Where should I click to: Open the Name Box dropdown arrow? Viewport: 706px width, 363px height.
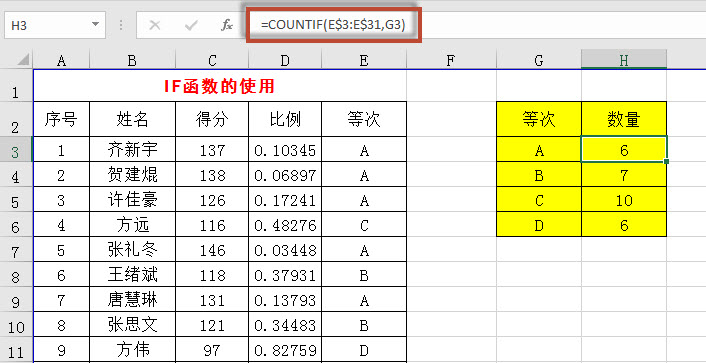coord(95,25)
